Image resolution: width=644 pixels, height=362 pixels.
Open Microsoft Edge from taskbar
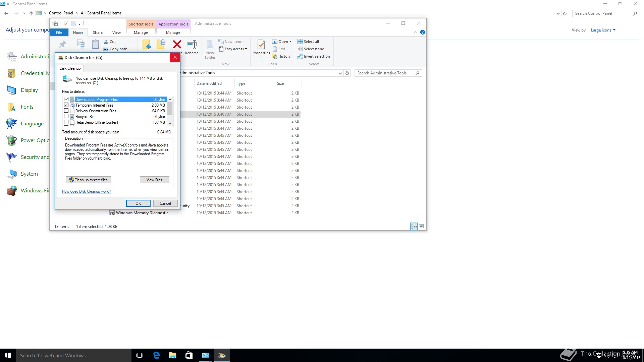click(x=156, y=355)
